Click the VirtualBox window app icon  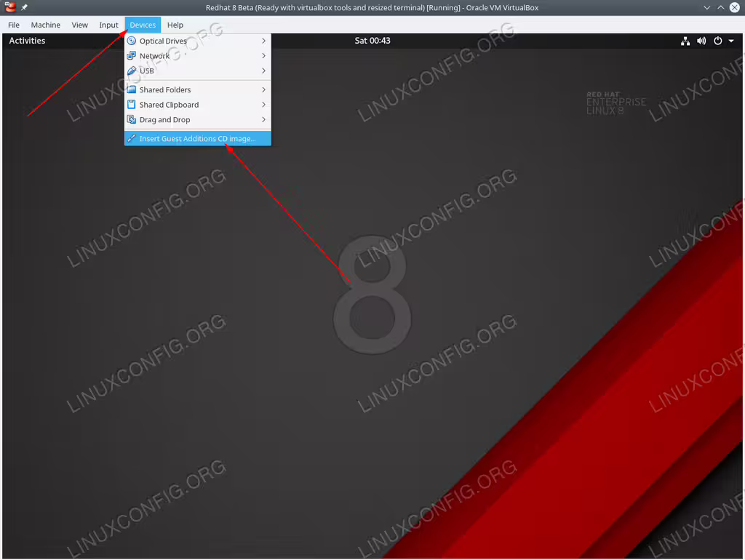click(10, 7)
